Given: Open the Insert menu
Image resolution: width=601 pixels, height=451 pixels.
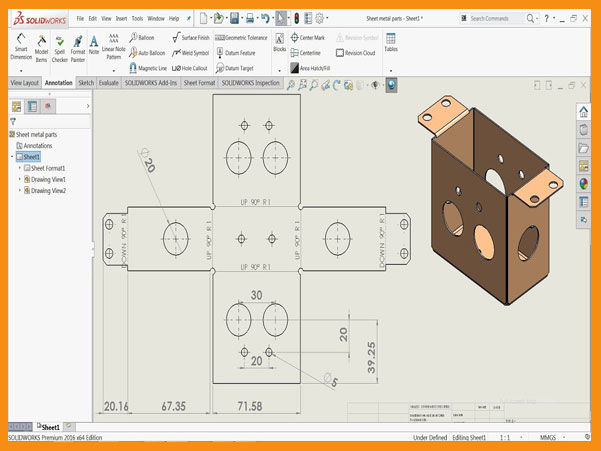Looking at the screenshot, I should pyautogui.click(x=122, y=18).
